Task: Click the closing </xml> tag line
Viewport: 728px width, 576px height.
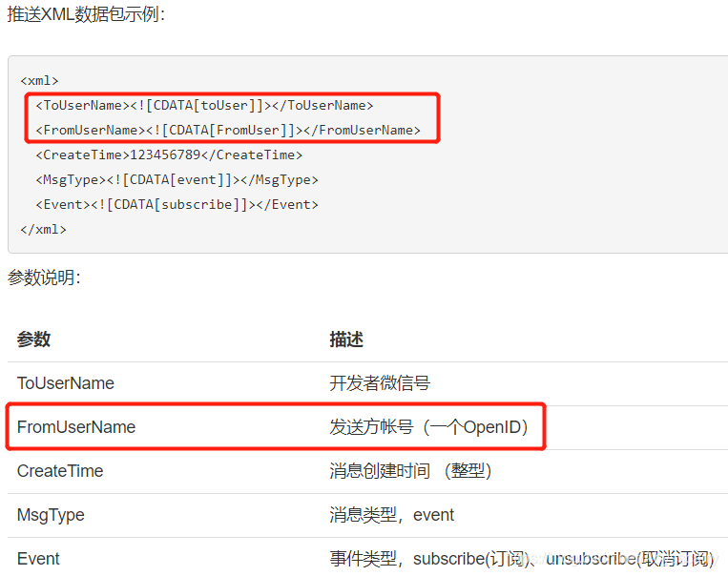Action: (43, 229)
